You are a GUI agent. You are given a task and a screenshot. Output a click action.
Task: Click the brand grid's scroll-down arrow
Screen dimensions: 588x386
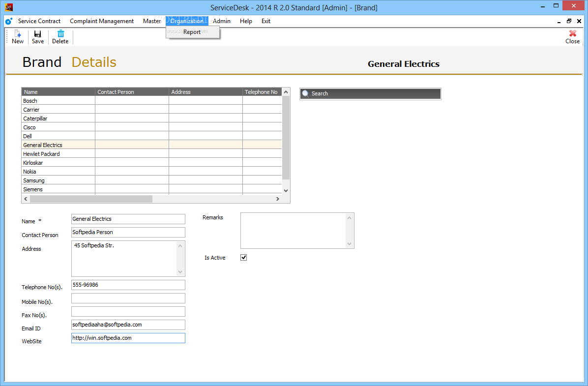286,191
